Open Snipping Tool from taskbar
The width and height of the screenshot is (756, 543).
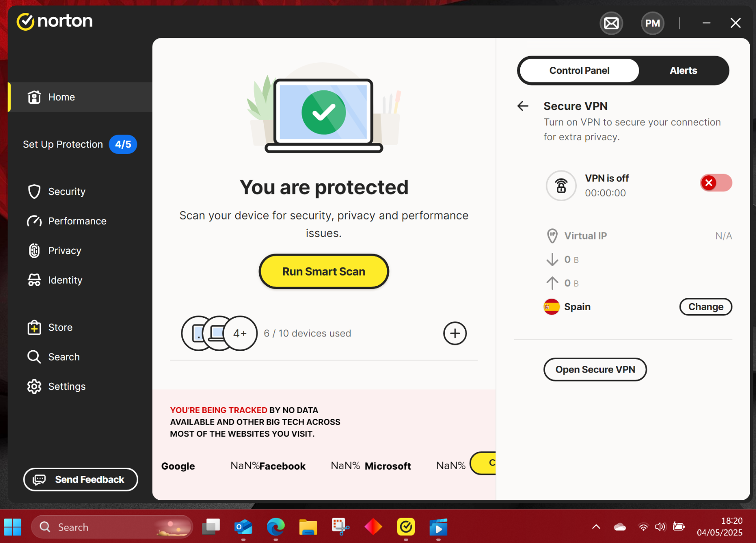pyautogui.click(x=341, y=527)
